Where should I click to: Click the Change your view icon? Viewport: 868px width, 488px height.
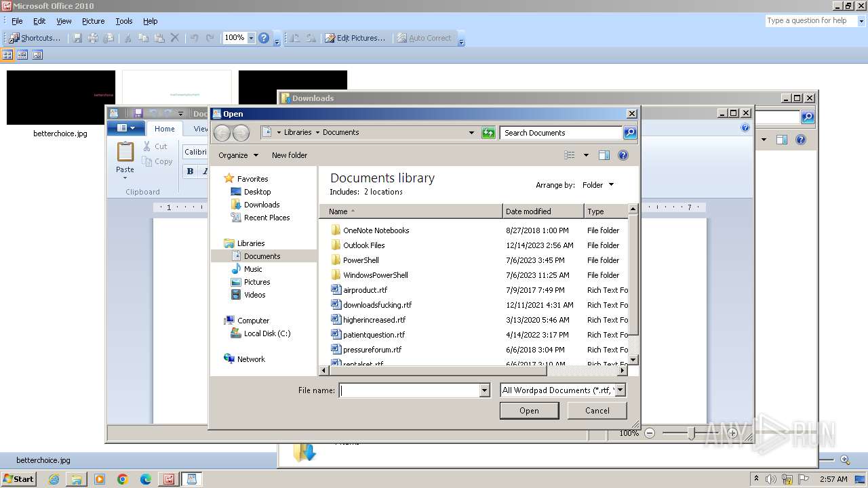(x=570, y=155)
